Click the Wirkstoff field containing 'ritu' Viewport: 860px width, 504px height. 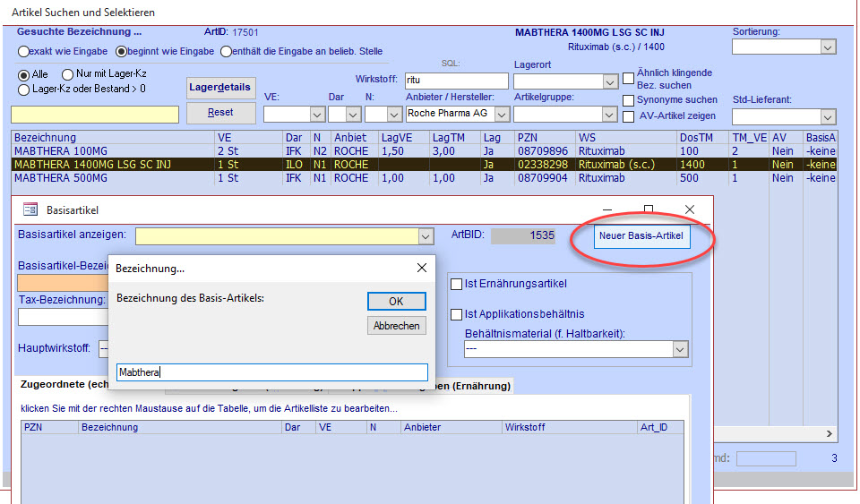pos(456,81)
